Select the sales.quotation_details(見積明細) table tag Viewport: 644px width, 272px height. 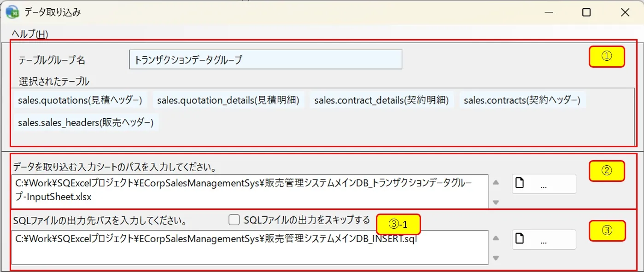point(228,100)
